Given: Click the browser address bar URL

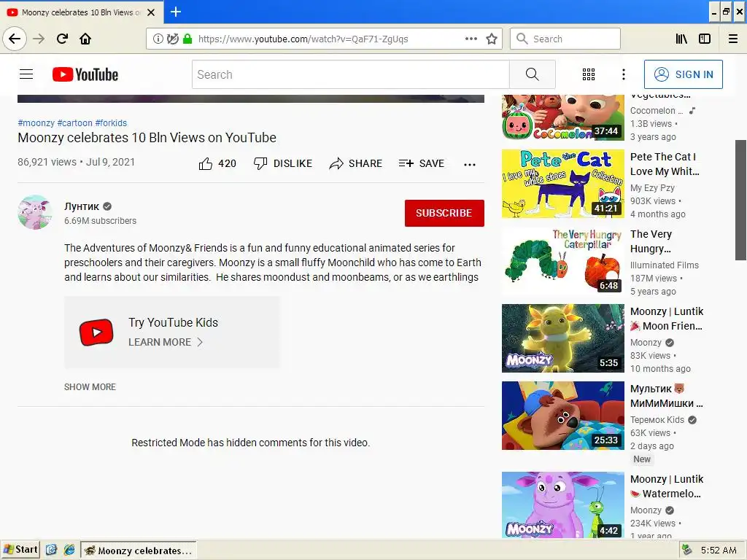Looking at the screenshot, I should [303, 39].
